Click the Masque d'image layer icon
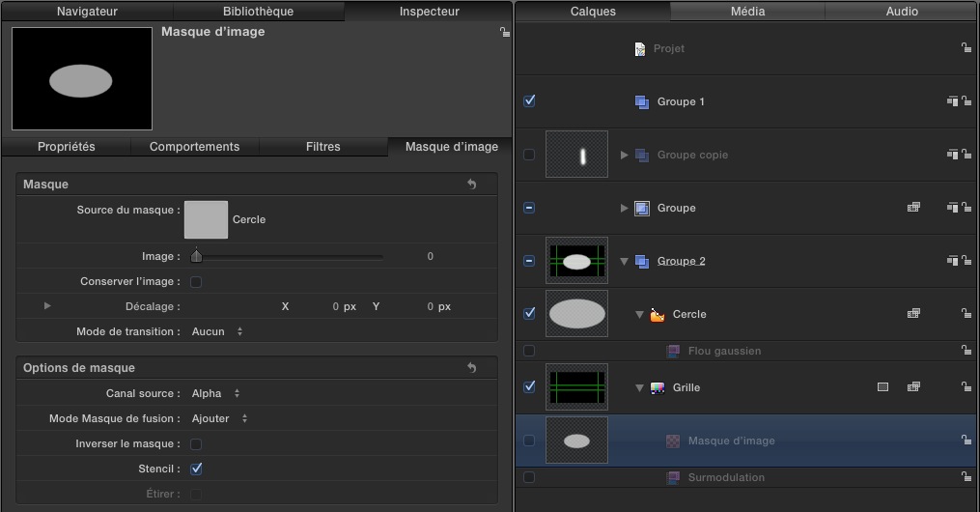The height and width of the screenshot is (512, 980). pos(673,441)
